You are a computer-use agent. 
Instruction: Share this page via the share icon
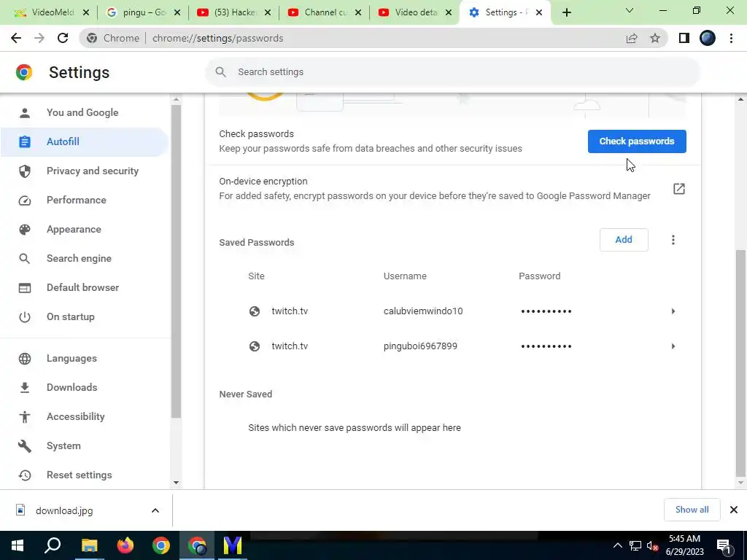pyautogui.click(x=632, y=38)
